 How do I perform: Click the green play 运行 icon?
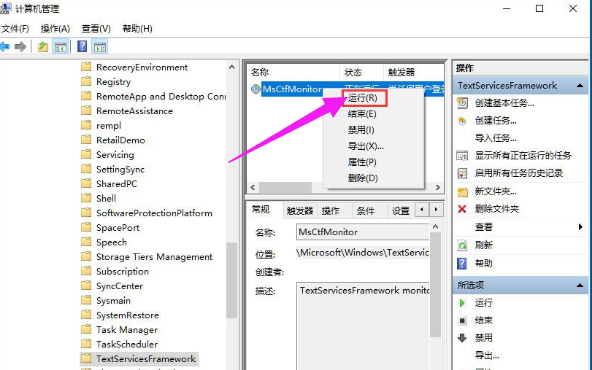pos(462,303)
